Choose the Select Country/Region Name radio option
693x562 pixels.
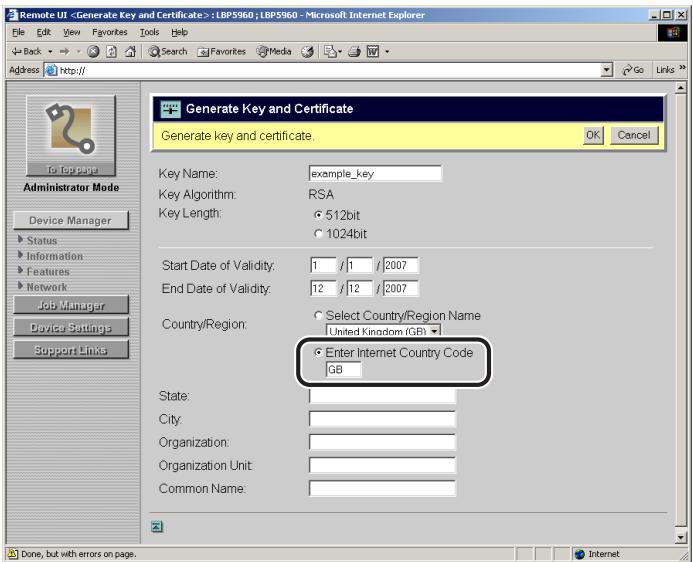pyautogui.click(x=318, y=315)
